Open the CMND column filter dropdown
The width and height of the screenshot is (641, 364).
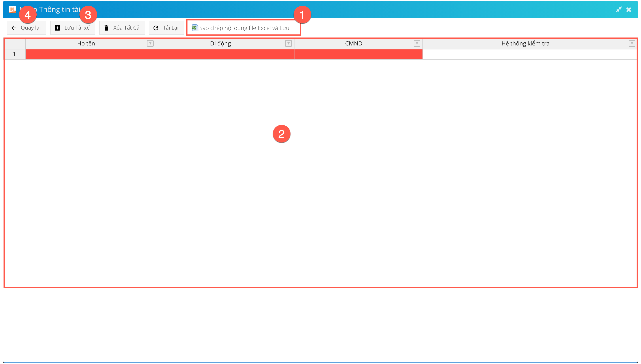pyautogui.click(x=417, y=43)
